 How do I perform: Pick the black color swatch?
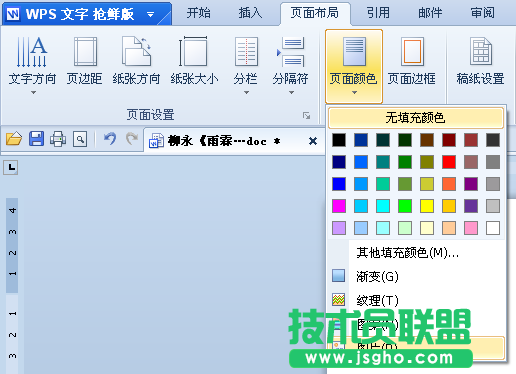click(339, 140)
